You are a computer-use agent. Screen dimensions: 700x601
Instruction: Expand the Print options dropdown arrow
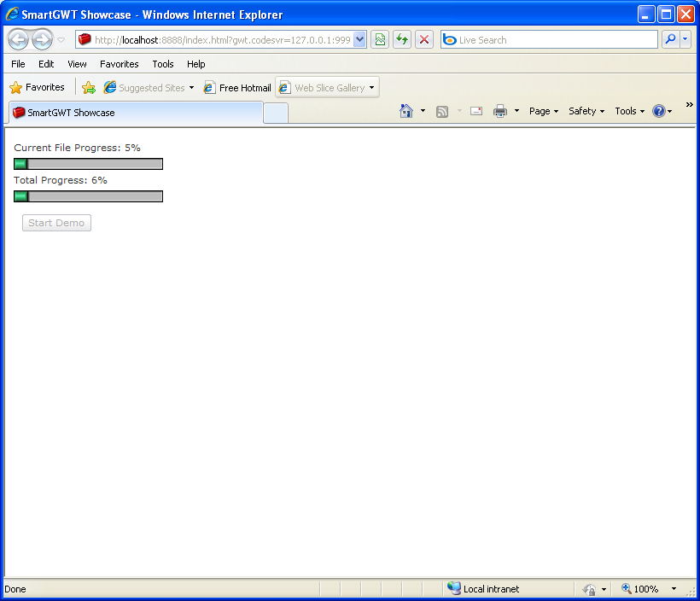tap(517, 111)
